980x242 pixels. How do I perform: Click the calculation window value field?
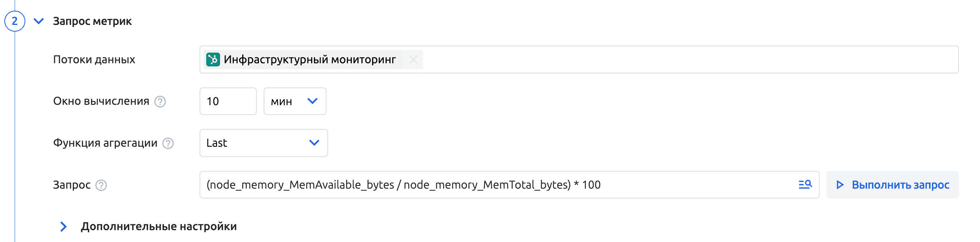[x=228, y=101]
